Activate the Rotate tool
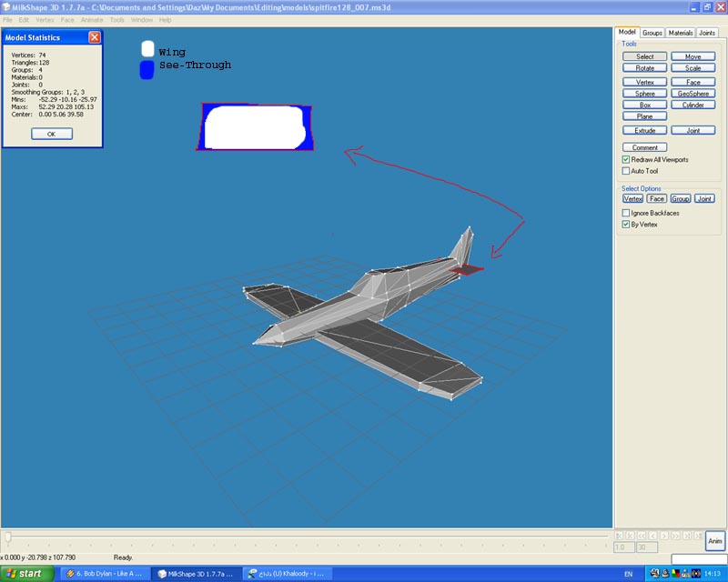The image size is (728, 582). [x=644, y=68]
